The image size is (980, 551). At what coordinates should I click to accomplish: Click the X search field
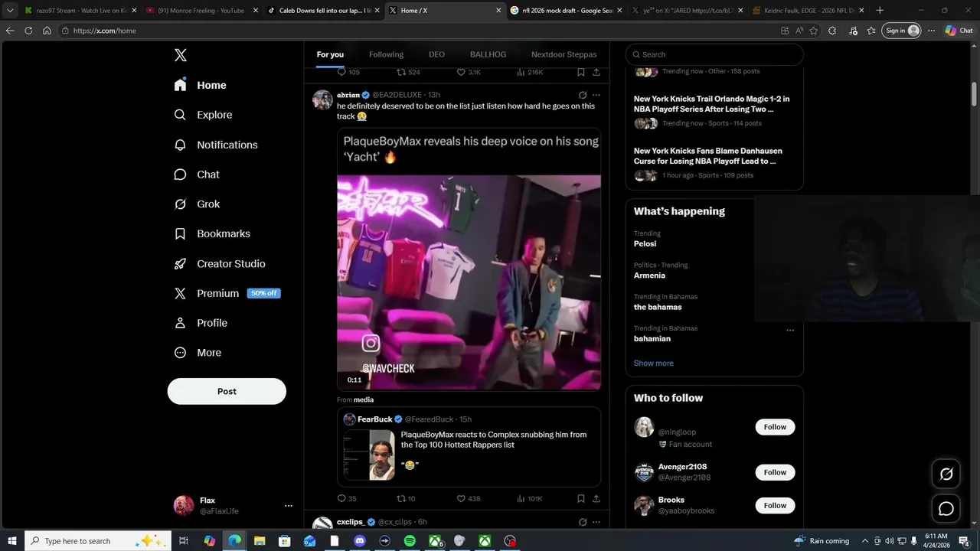point(714,54)
